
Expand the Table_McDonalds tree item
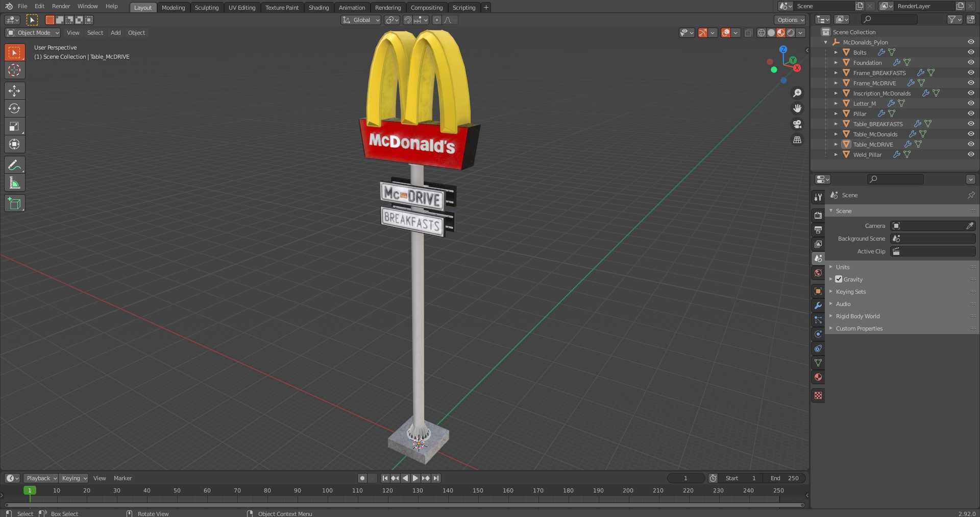[836, 134]
